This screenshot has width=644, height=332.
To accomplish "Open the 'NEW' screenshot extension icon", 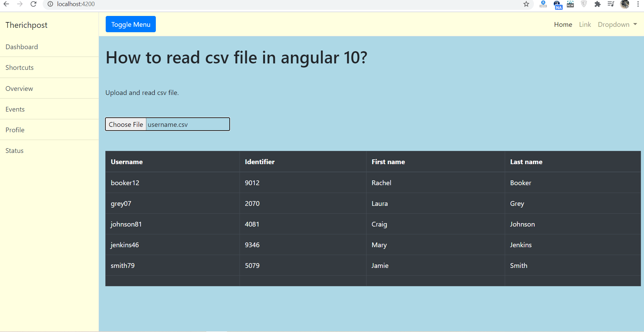I will coord(570,4).
